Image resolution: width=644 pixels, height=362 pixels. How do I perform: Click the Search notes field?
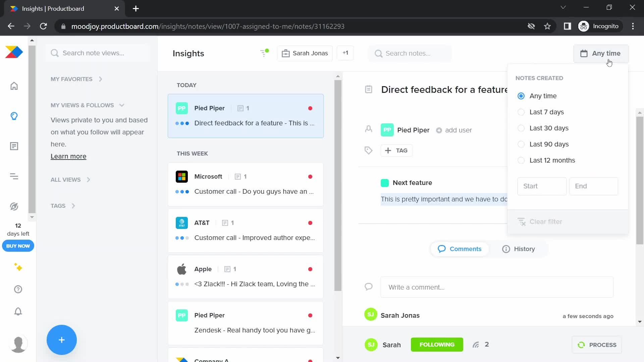click(410, 53)
